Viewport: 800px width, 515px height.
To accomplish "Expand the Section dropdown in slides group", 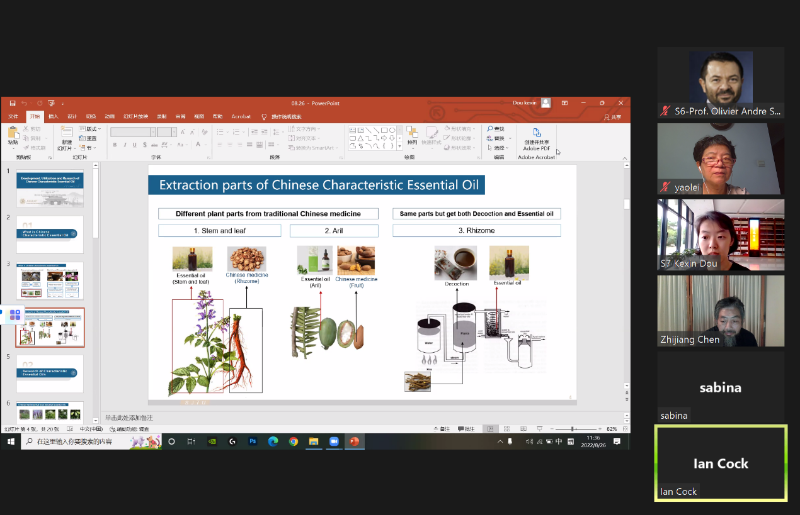I will (88, 148).
